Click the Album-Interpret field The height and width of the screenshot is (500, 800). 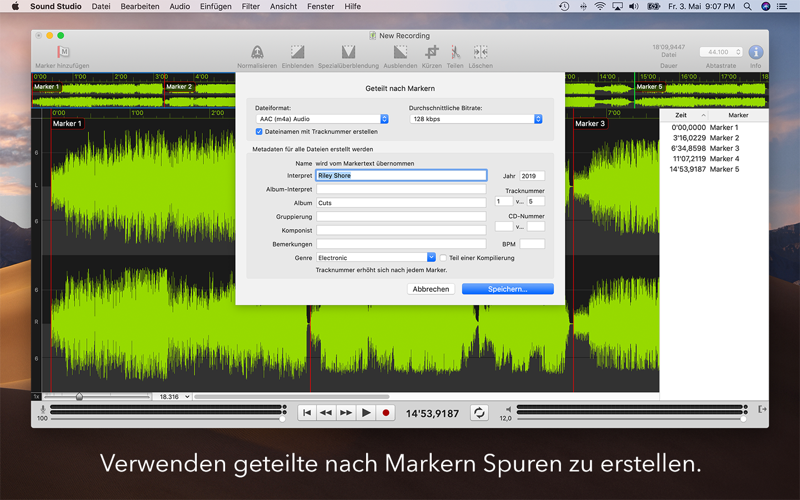tap(401, 189)
